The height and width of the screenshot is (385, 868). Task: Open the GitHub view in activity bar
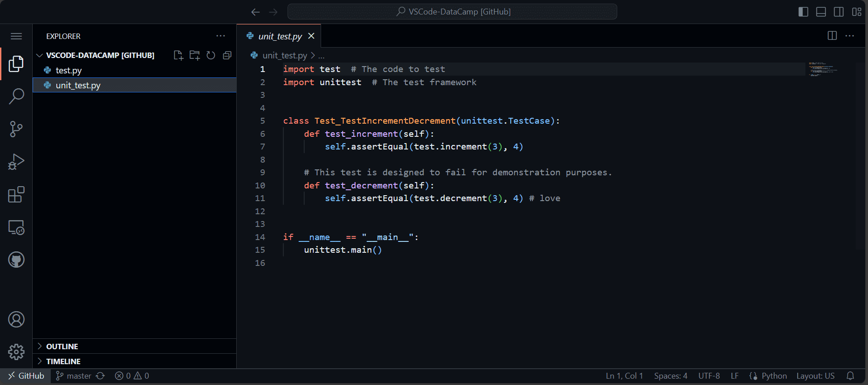16,260
